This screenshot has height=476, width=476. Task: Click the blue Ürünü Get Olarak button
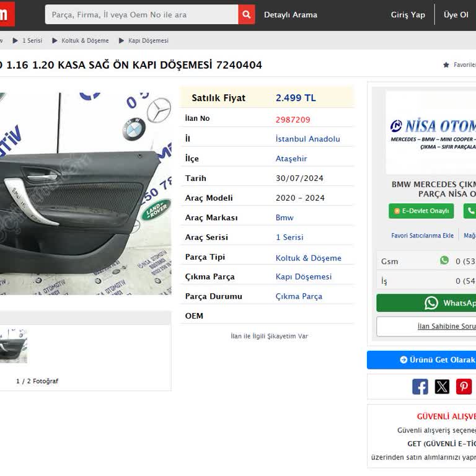click(x=421, y=359)
